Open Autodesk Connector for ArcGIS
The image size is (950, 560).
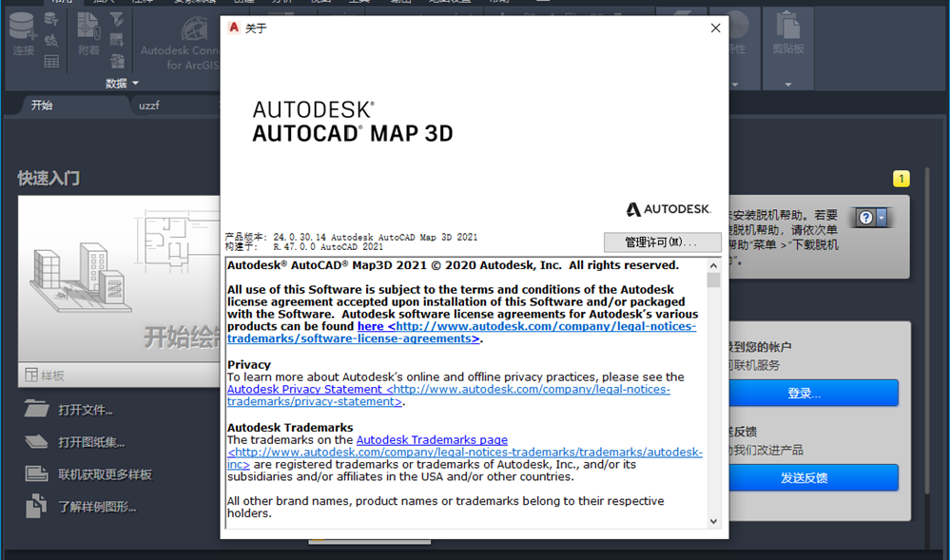coord(180,43)
